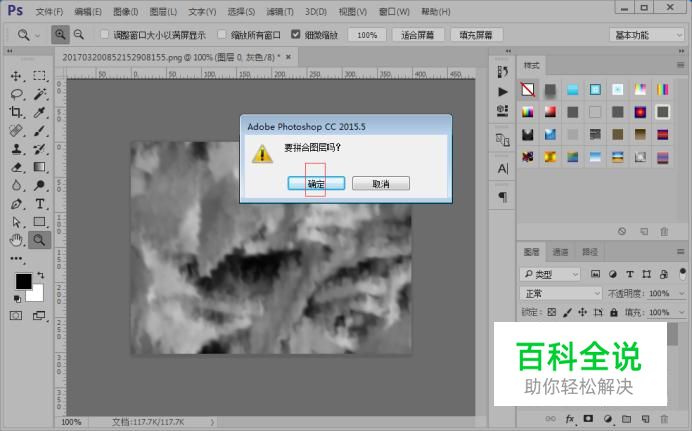Select the Magic Wand tool
Viewport: 692px width, 431px height.
[x=39, y=94]
